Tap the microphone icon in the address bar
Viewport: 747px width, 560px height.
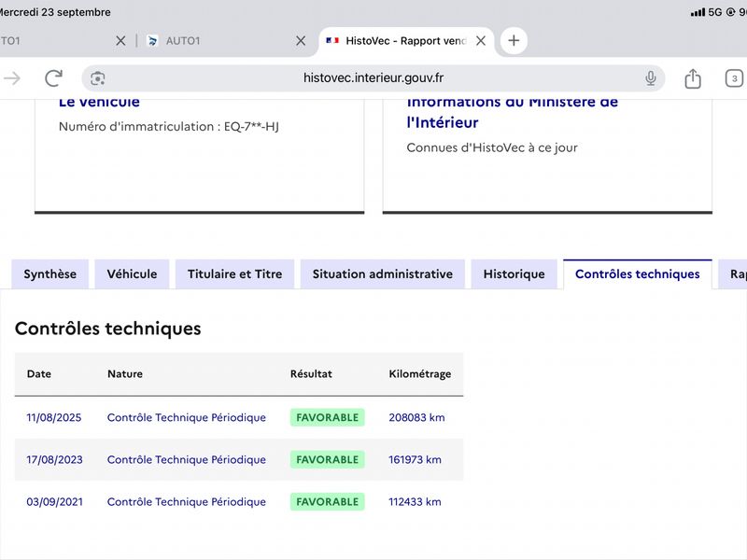tap(650, 78)
